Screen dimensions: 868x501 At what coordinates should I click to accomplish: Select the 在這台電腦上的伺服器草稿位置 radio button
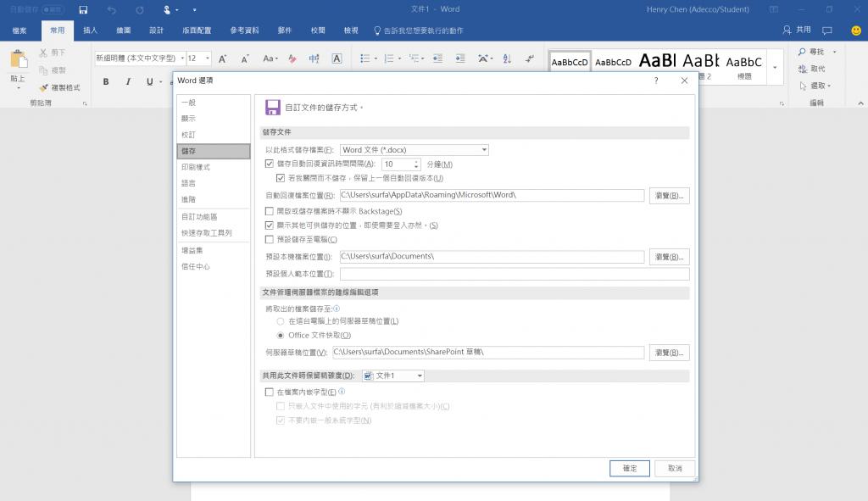point(281,320)
